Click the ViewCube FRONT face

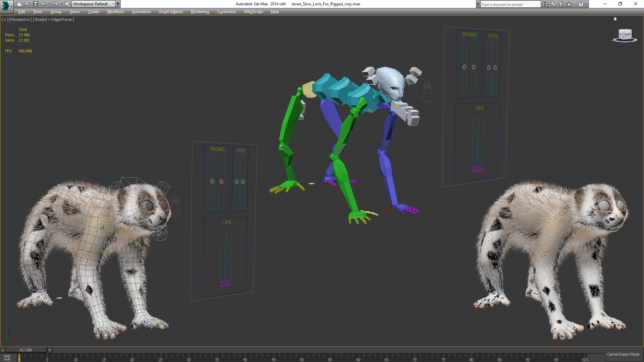tap(627, 34)
